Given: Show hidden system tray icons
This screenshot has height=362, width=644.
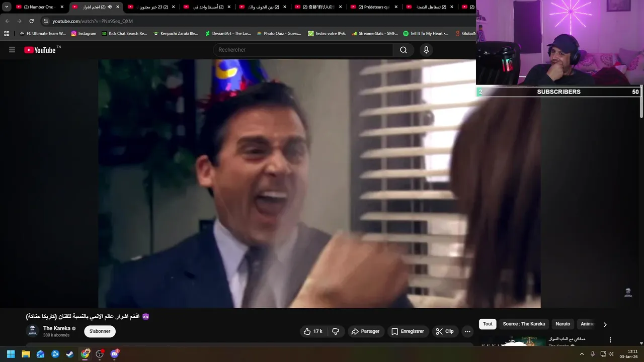Looking at the screenshot, I should click(x=582, y=354).
